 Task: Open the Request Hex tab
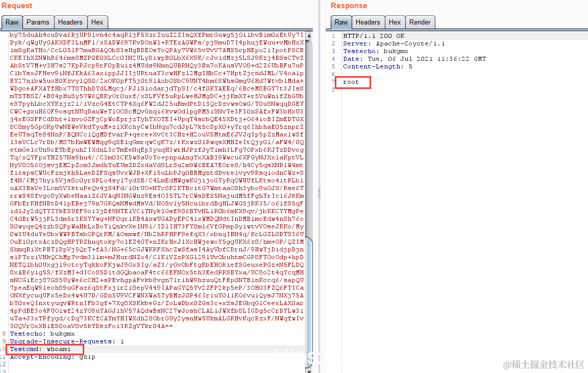pyautogui.click(x=97, y=22)
